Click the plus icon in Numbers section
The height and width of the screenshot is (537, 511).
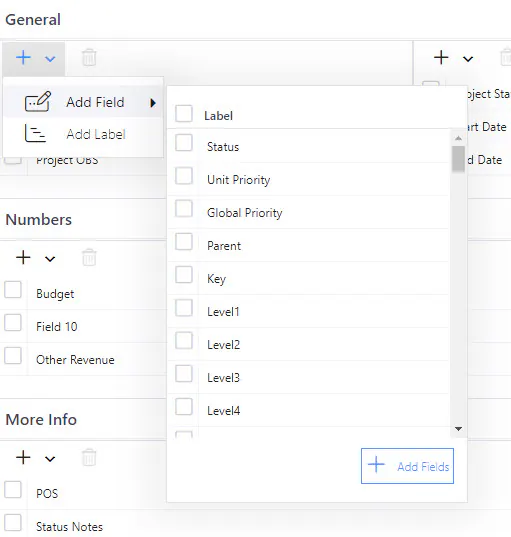[x=23, y=258]
